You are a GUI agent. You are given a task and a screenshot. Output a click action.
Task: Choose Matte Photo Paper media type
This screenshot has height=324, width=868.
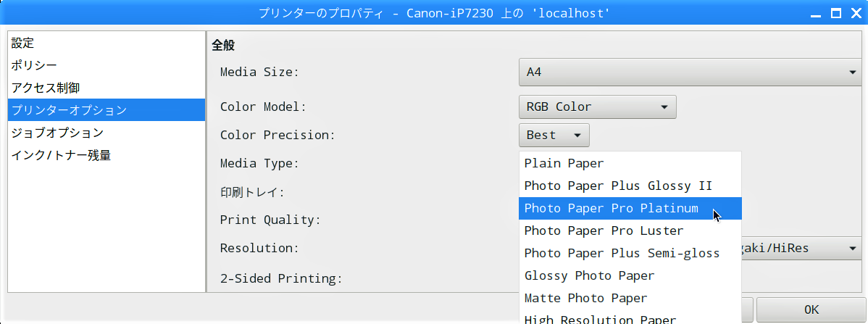click(x=630, y=298)
